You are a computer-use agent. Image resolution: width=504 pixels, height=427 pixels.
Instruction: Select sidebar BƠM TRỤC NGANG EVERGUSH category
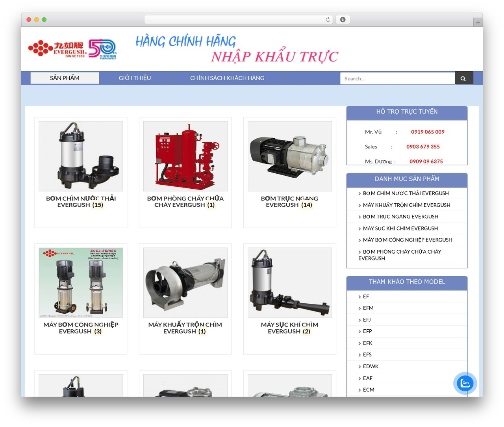click(400, 217)
